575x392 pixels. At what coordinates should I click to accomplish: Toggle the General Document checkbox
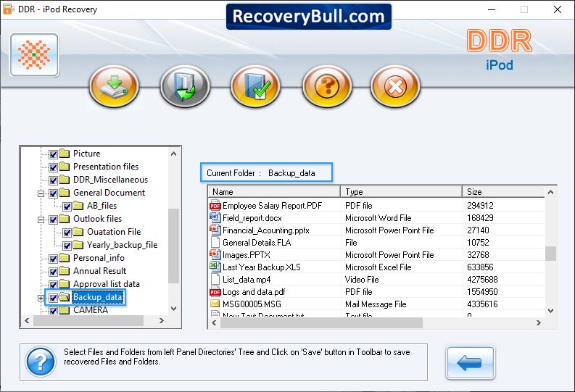pyautogui.click(x=53, y=193)
